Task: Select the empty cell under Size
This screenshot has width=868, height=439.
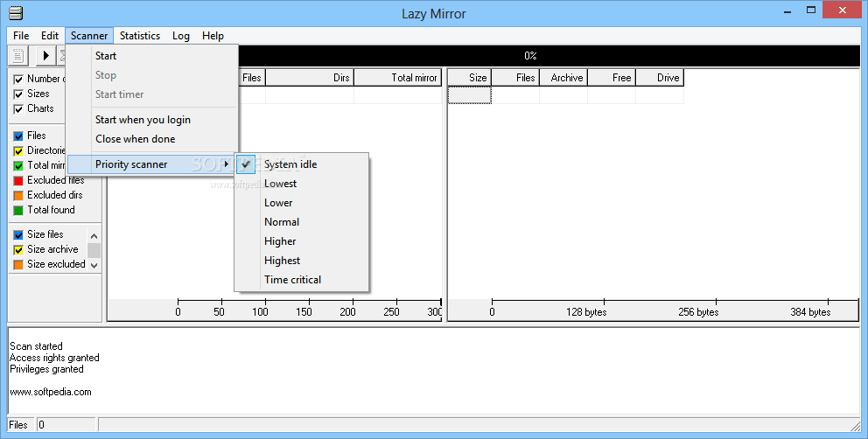Action: pos(469,95)
